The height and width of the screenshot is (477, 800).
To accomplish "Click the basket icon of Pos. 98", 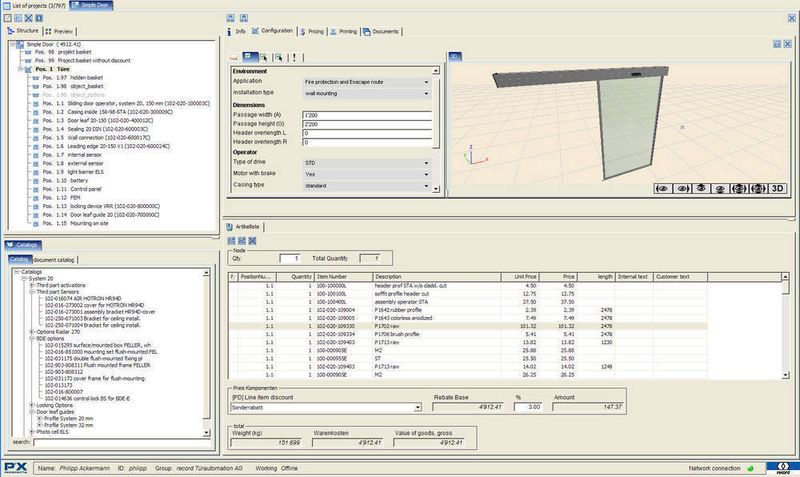I will pyautogui.click(x=28, y=52).
